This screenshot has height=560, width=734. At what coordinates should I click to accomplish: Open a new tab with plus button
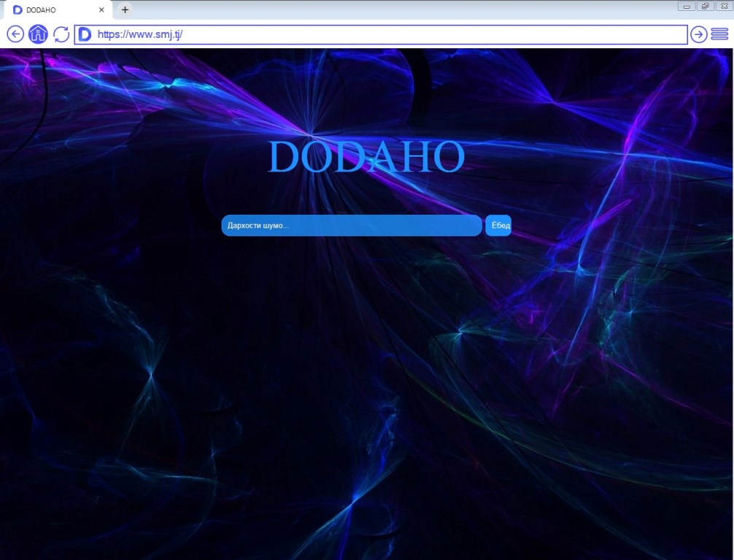click(125, 9)
